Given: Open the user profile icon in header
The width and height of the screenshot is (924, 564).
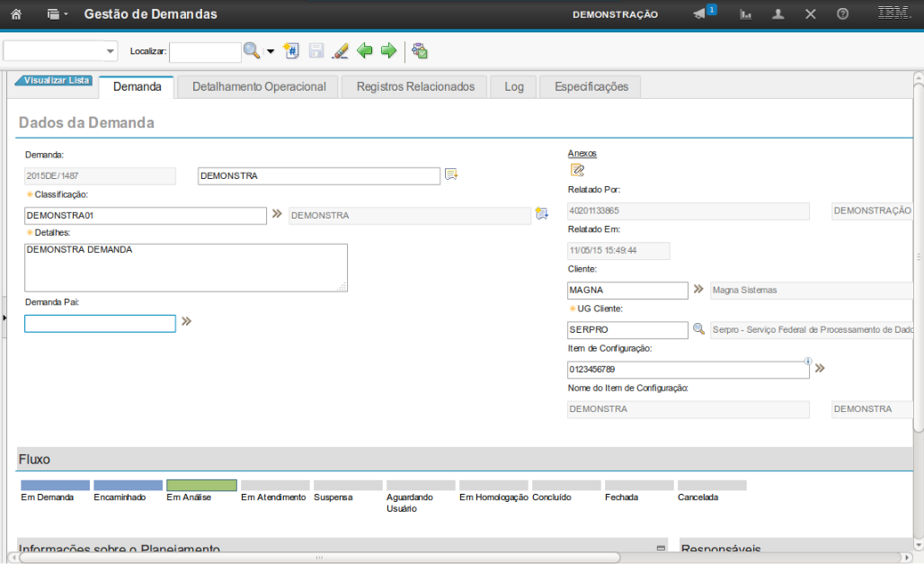Looking at the screenshot, I should pos(778,14).
